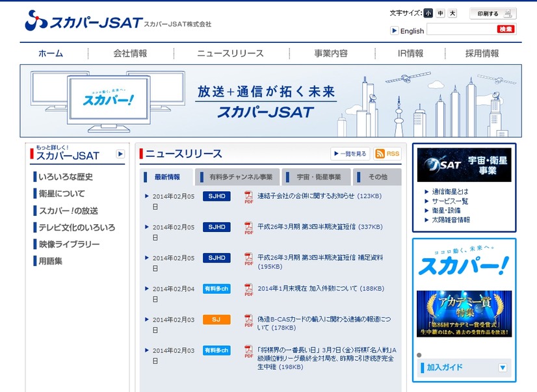
Task: Open the 採用情報 menu item
Action: pos(482,53)
